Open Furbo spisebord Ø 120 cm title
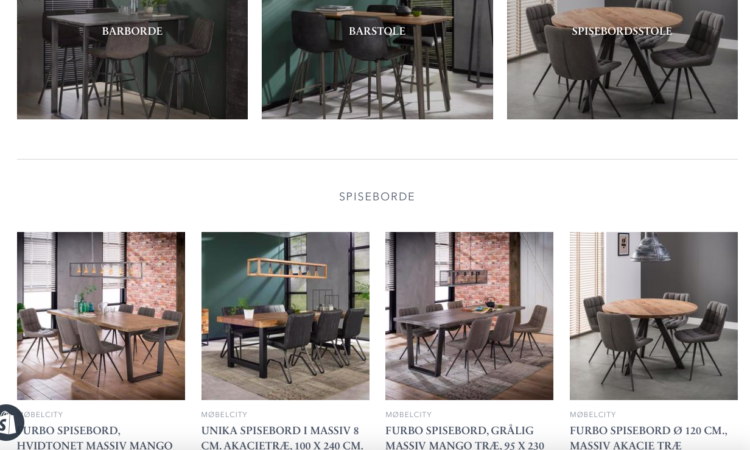 (649, 438)
